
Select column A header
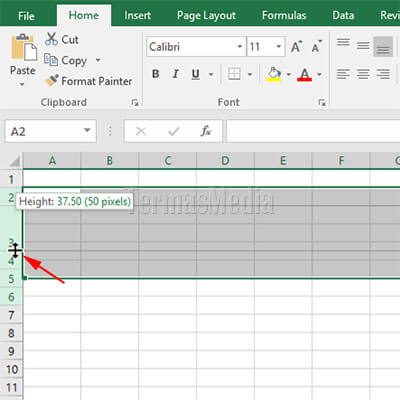coord(52,161)
